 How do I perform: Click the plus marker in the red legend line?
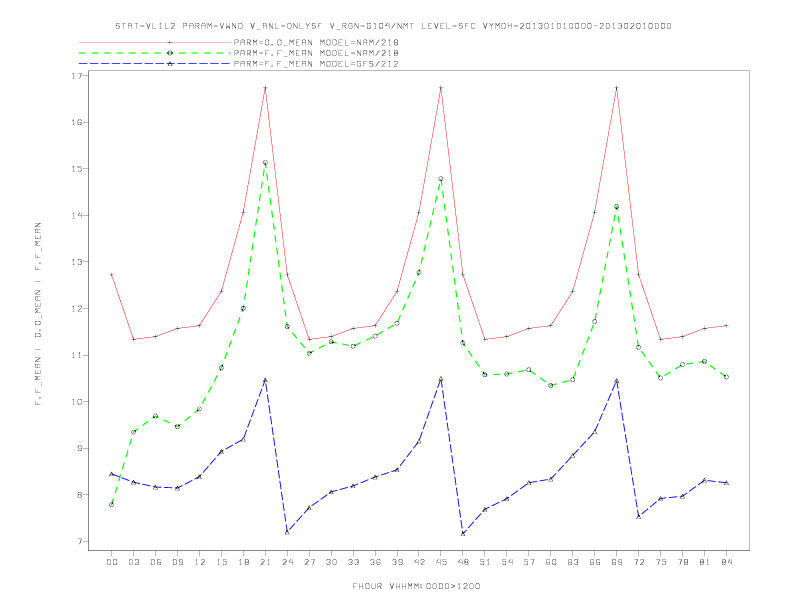[x=170, y=42]
